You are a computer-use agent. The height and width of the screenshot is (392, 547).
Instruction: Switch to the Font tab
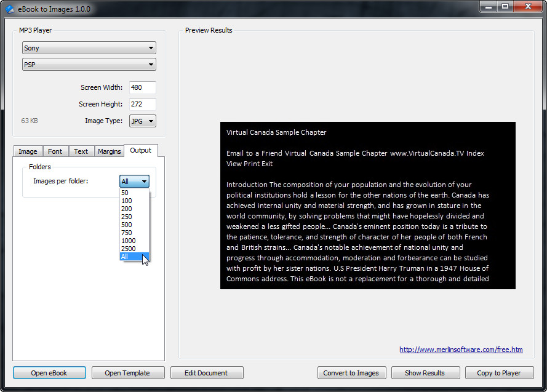55,151
